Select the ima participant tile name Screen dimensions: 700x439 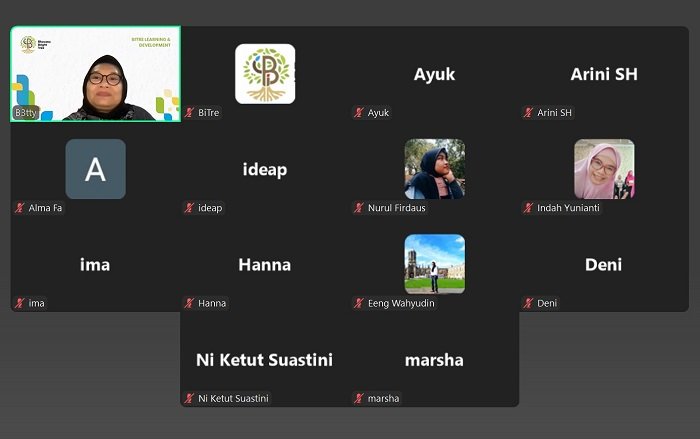tap(95, 265)
